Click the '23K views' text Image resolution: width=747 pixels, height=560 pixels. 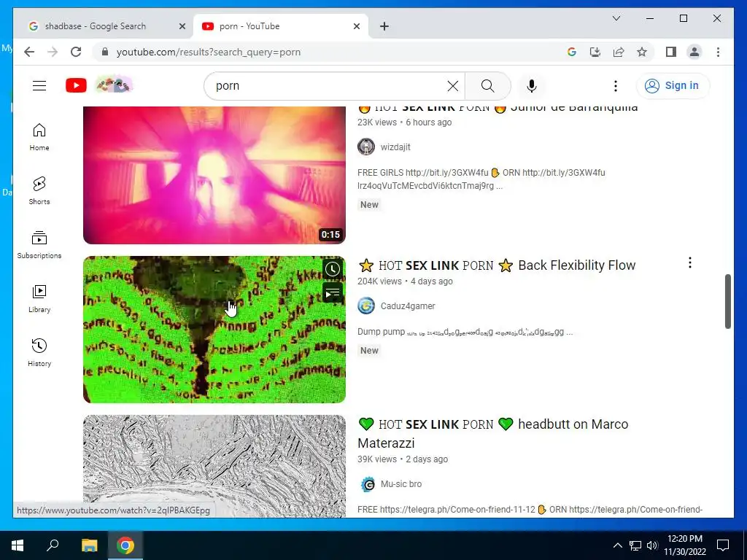(x=377, y=122)
